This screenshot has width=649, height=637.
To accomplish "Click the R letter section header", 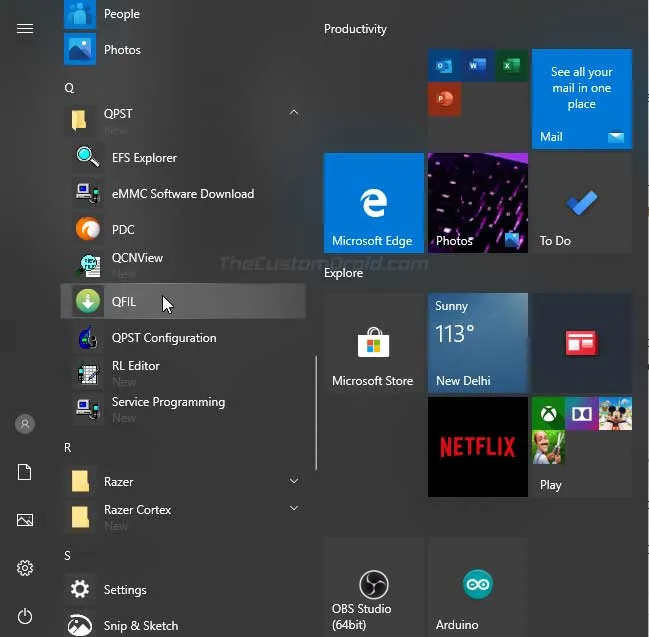I will 67,447.
